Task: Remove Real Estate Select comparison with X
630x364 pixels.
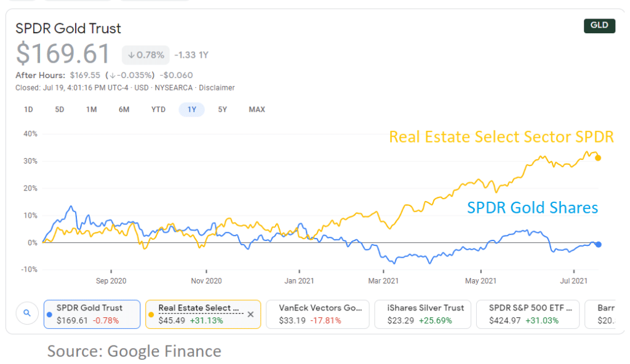Action: click(250, 314)
